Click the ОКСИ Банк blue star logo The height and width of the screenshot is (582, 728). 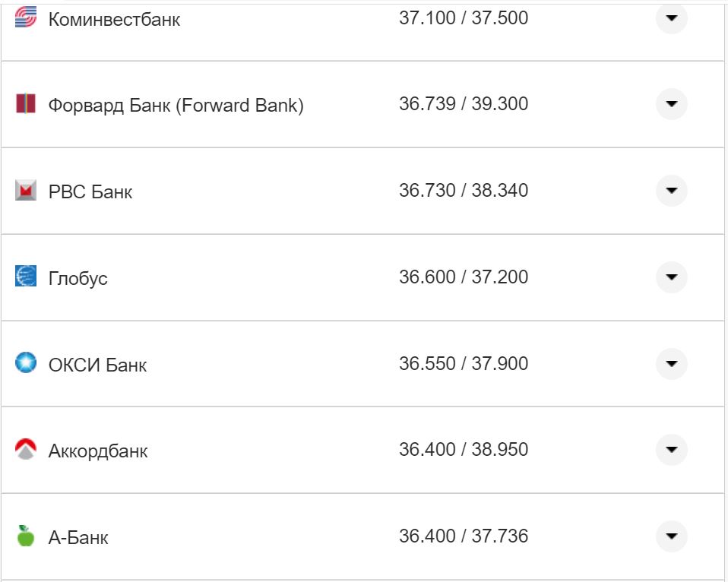click(26, 363)
